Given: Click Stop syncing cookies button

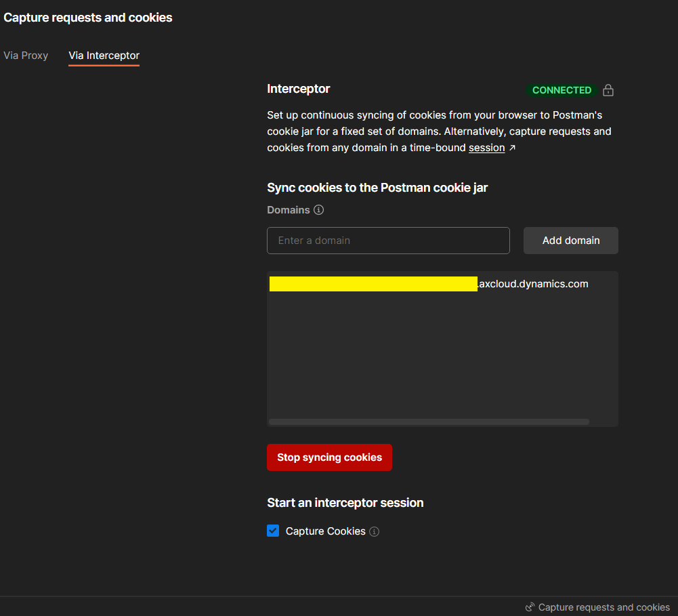Looking at the screenshot, I should pos(329,457).
